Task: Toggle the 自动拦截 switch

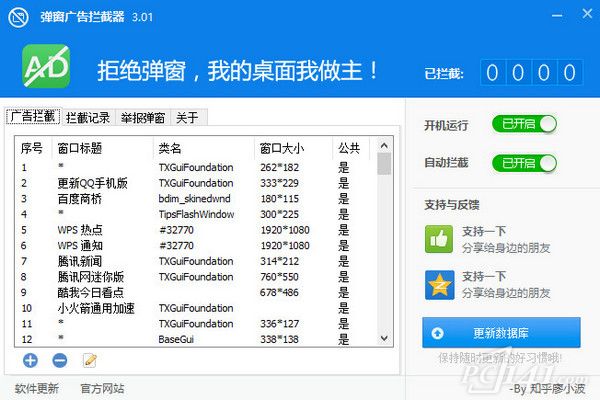Action: click(524, 163)
